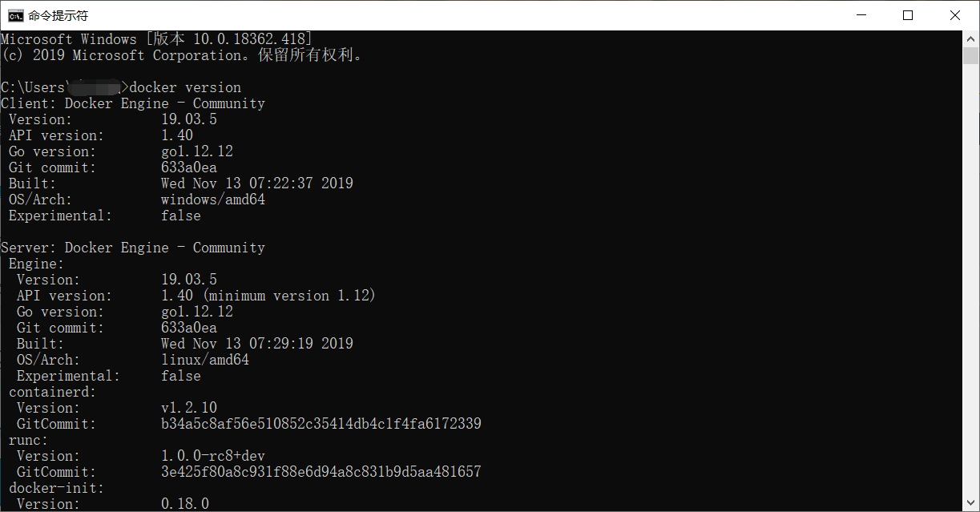Click the containerd GitCommit hash starting b34a5c8
This screenshot has height=512, width=980.
pos(321,424)
